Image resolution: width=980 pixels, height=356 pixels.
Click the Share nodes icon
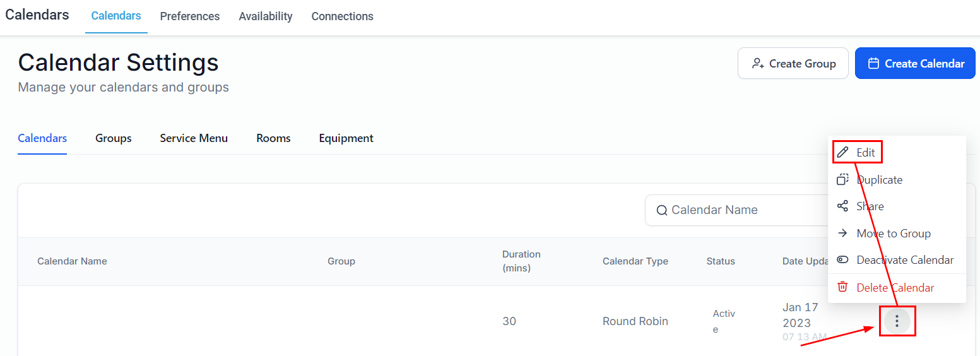click(x=842, y=206)
